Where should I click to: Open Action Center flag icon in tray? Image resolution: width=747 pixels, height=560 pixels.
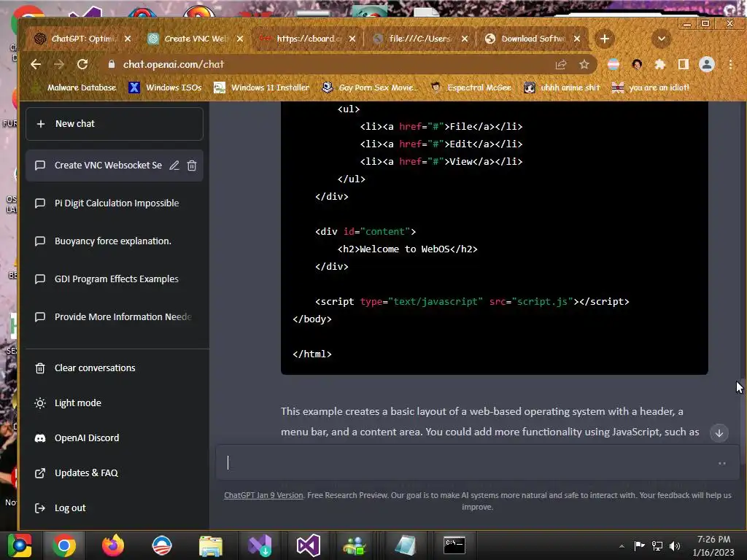[x=639, y=545]
